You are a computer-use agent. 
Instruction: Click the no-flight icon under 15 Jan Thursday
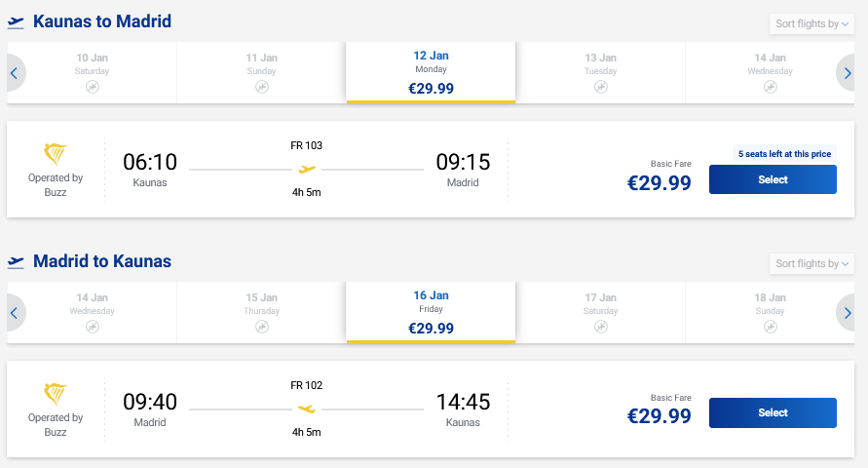click(262, 327)
